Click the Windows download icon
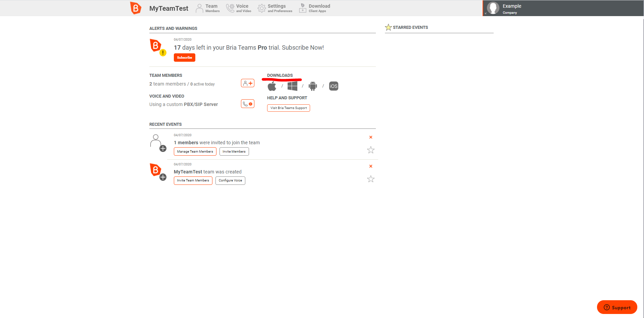Image resolution: width=644 pixels, height=318 pixels. [292, 86]
